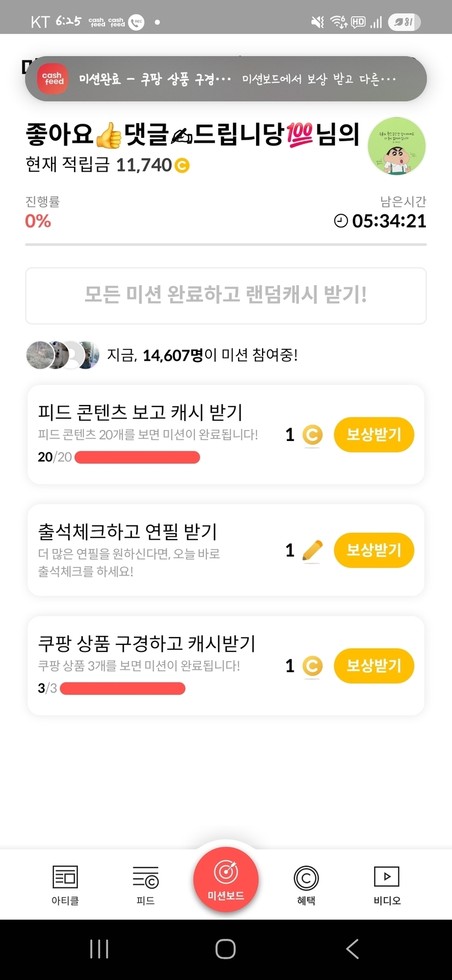Tap the pencil reward icon

click(312, 551)
